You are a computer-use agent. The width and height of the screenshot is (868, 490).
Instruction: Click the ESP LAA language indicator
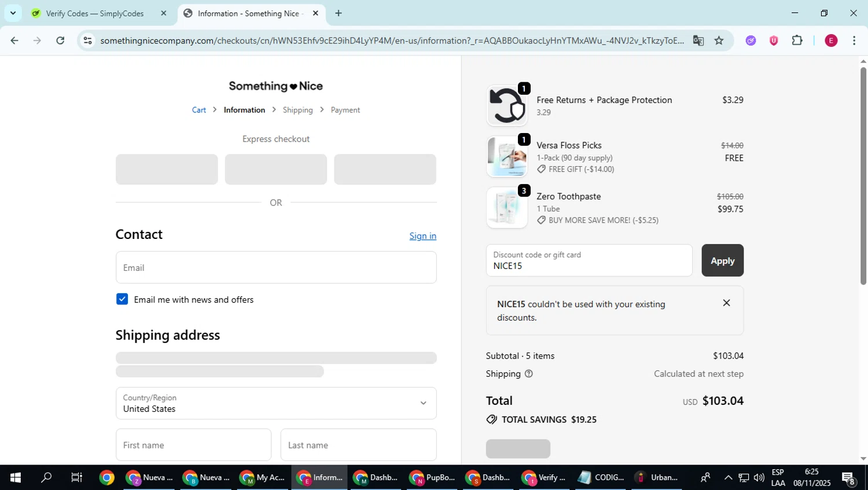778,477
